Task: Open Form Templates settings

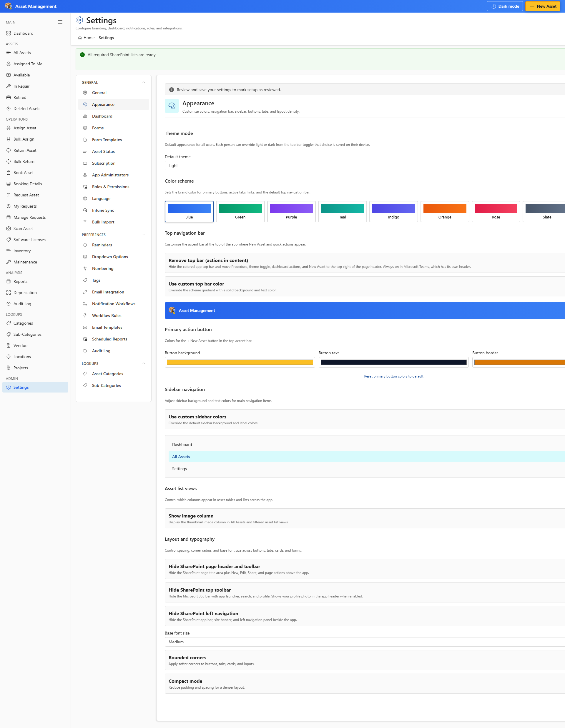Action: (x=113, y=140)
